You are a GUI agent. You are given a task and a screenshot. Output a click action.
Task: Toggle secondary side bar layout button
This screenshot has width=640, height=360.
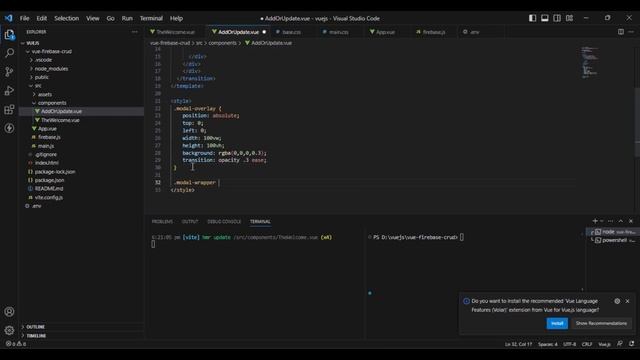[x=557, y=18]
